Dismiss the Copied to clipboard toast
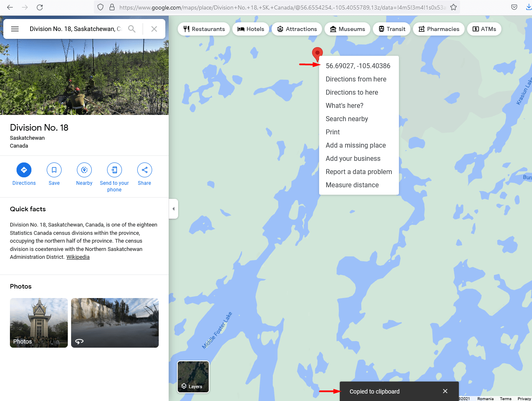This screenshot has height=401, width=532. 445,391
